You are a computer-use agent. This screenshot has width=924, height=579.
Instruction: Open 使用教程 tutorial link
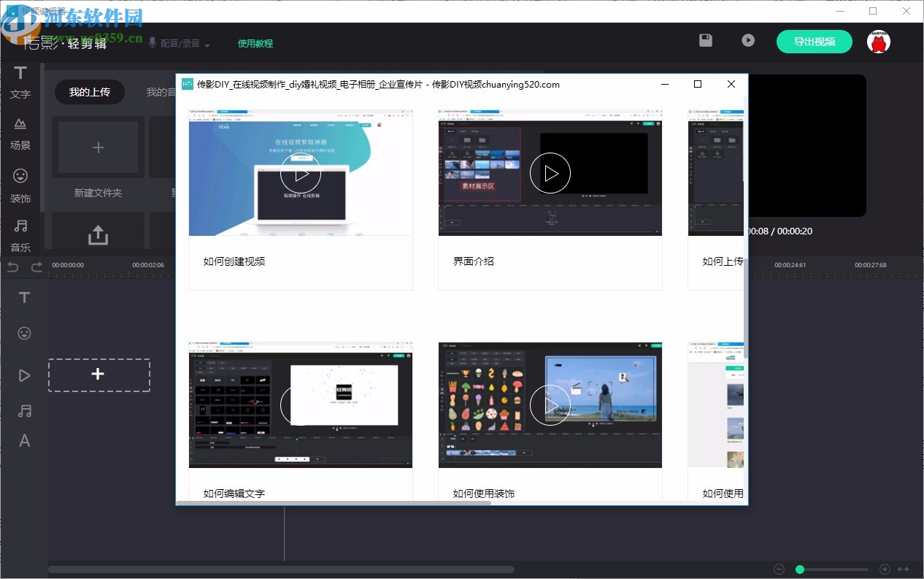pyautogui.click(x=255, y=43)
